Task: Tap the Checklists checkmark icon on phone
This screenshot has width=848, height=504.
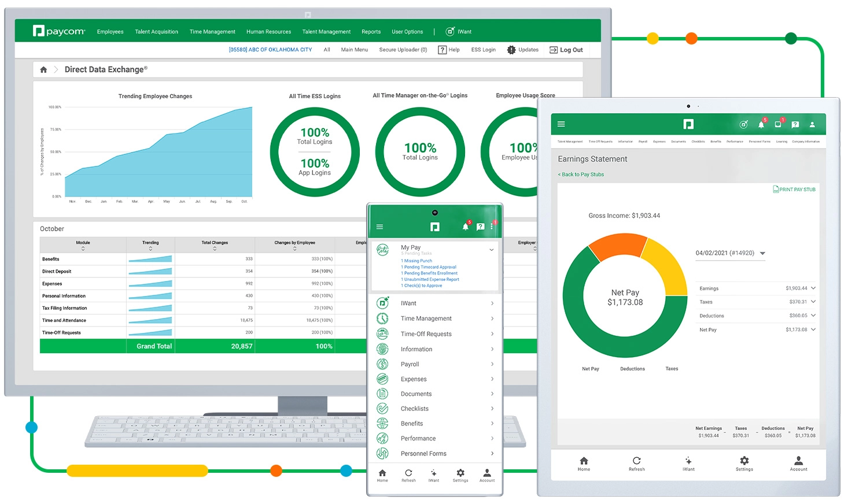Action: click(382, 409)
